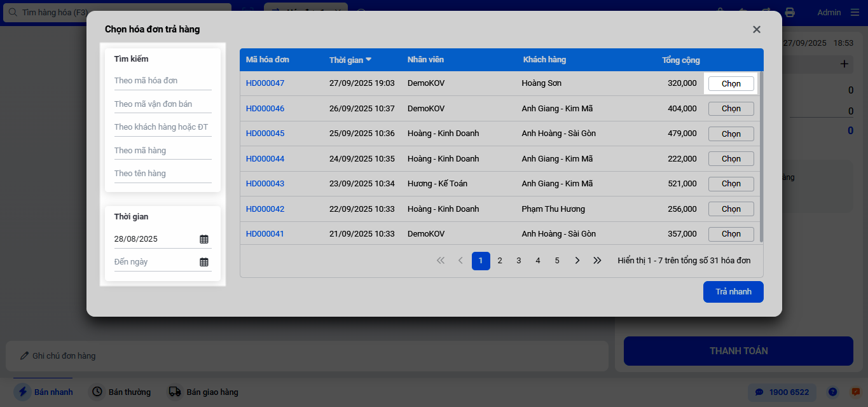Open invoice link HD000041
Image resolution: width=868 pixels, height=407 pixels.
coord(265,233)
